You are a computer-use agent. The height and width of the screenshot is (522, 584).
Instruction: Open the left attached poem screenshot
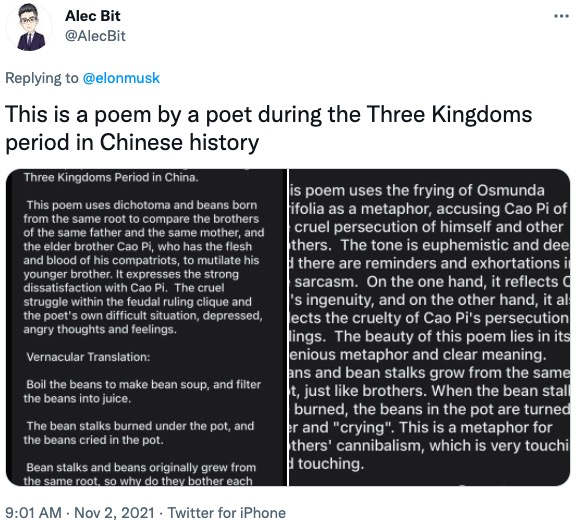point(146,327)
